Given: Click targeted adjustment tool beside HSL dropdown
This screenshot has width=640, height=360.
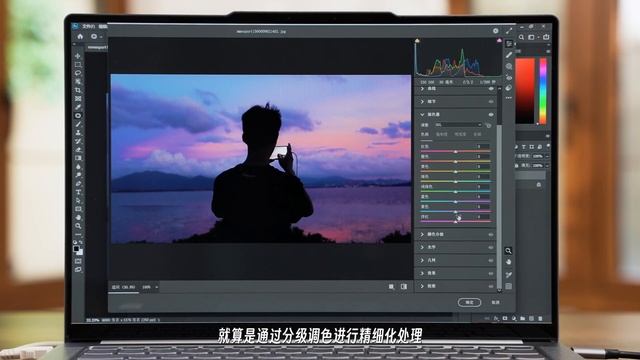Looking at the screenshot, I should (x=489, y=125).
